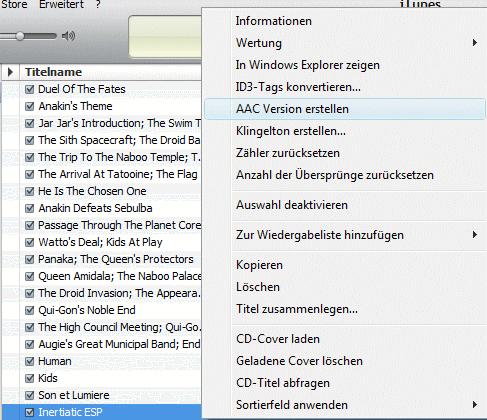Image resolution: width=487 pixels, height=420 pixels.
Task: Select track He Is The Chosen One
Action: tap(92, 191)
